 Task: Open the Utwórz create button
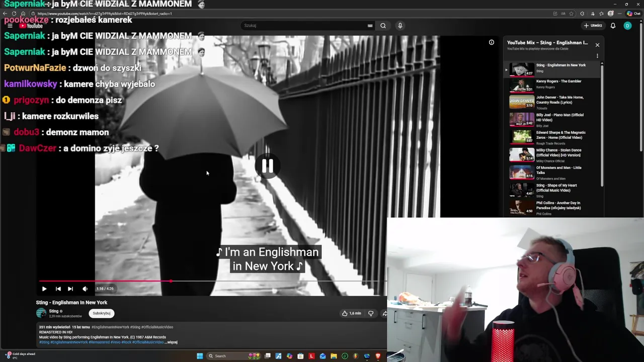[593, 26]
